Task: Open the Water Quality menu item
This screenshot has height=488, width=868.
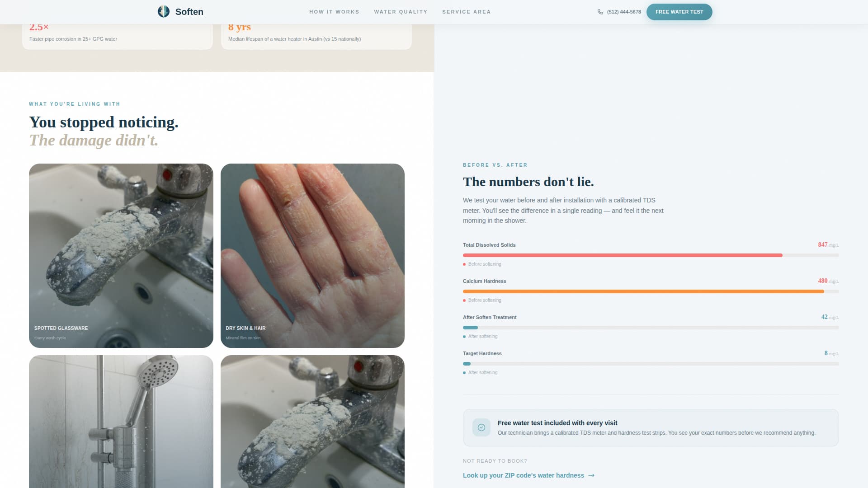Action: 401,12
